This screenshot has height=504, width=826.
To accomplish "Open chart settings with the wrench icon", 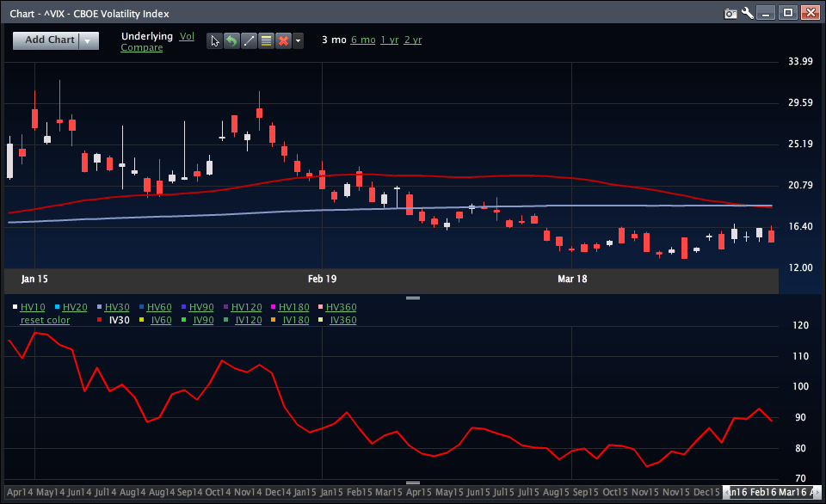I will 747,12.
